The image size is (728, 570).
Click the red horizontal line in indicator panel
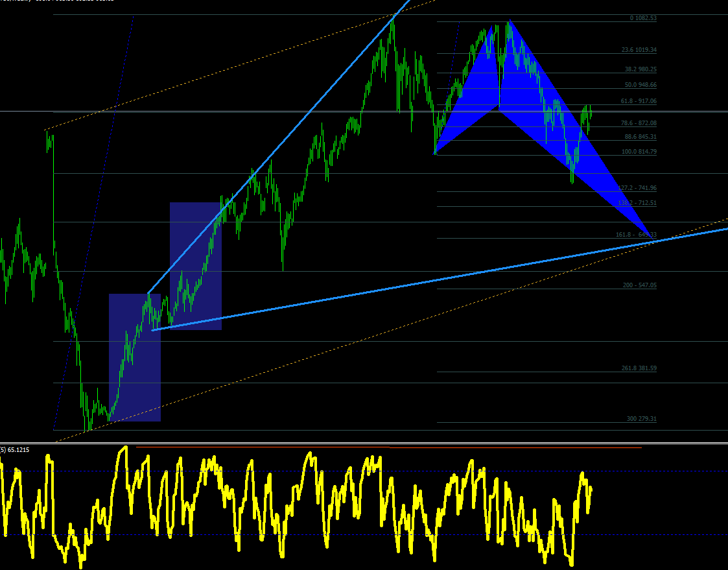388,447
